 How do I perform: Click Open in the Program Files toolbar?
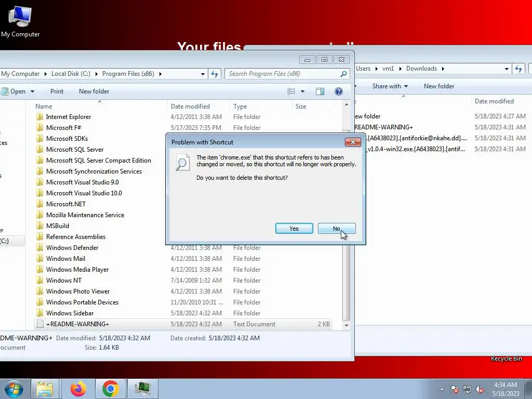pos(14,91)
